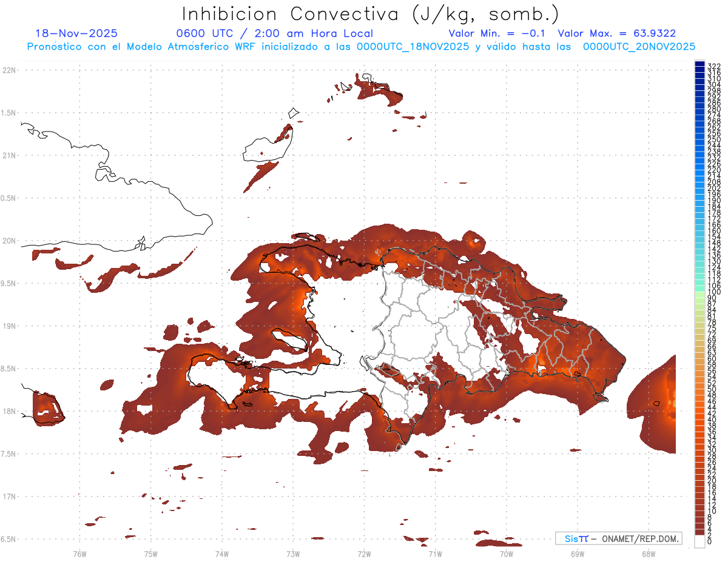Click the latitude label '18N'

pos(10,411)
